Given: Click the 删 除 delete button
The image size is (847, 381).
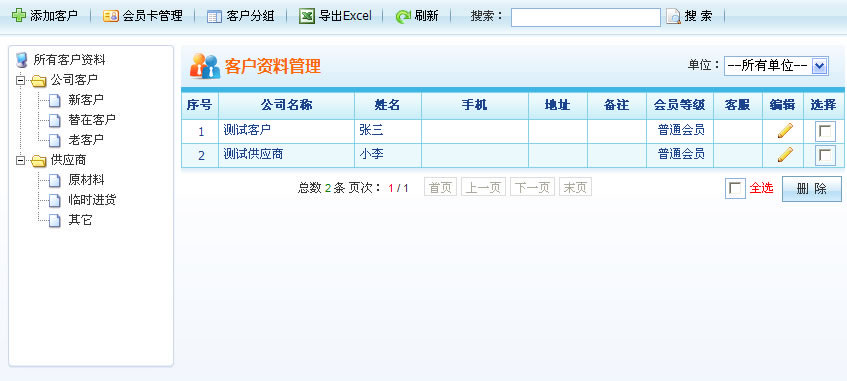Looking at the screenshot, I should tap(812, 189).
